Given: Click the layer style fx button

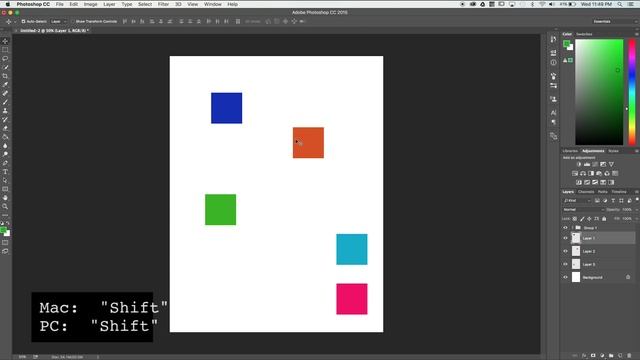Looking at the screenshot, I should pos(584,356).
